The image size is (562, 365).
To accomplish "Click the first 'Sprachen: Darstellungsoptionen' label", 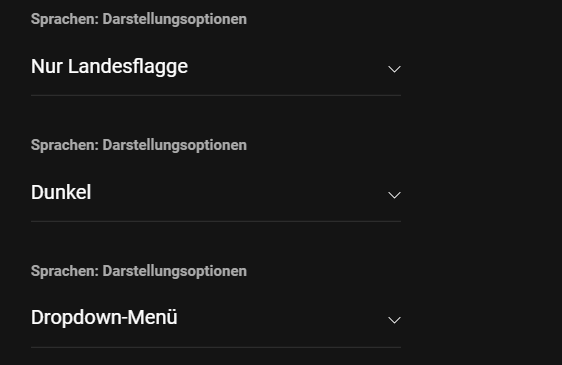I will 139,19.
